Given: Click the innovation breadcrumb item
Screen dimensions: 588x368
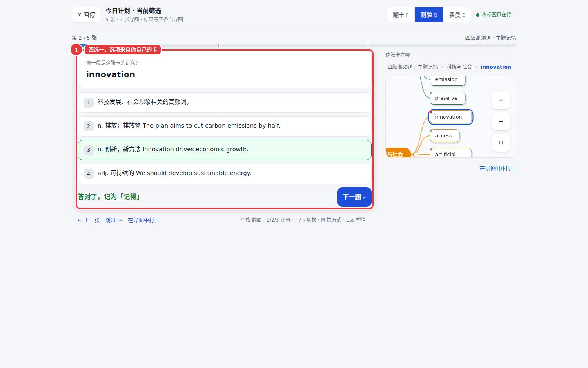Looking at the screenshot, I should coord(496,67).
